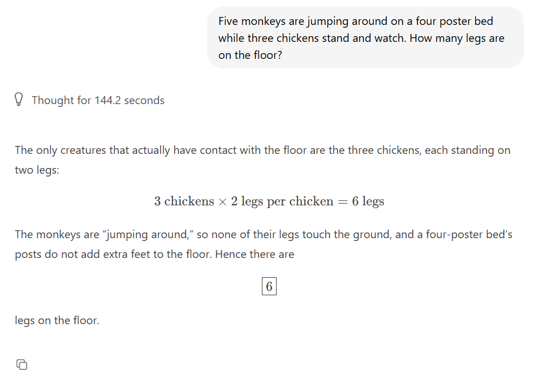This screenshot has height=392, width=543.
Task: Click the '3 chickens' term in the equation
Action: click(x=184, y=201)
